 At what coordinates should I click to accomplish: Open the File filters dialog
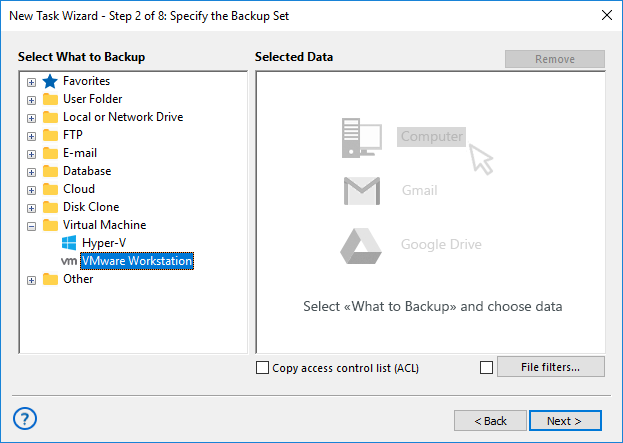click(551, 367)
